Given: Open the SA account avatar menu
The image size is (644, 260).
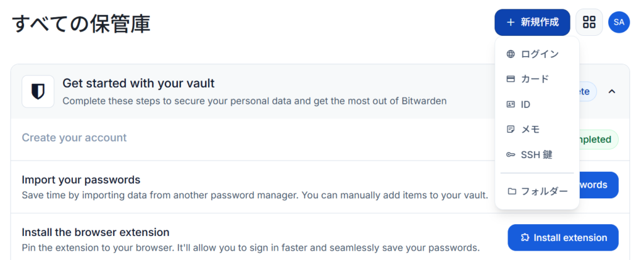Looking at the screenshot, I should click(x=619, y=22).
